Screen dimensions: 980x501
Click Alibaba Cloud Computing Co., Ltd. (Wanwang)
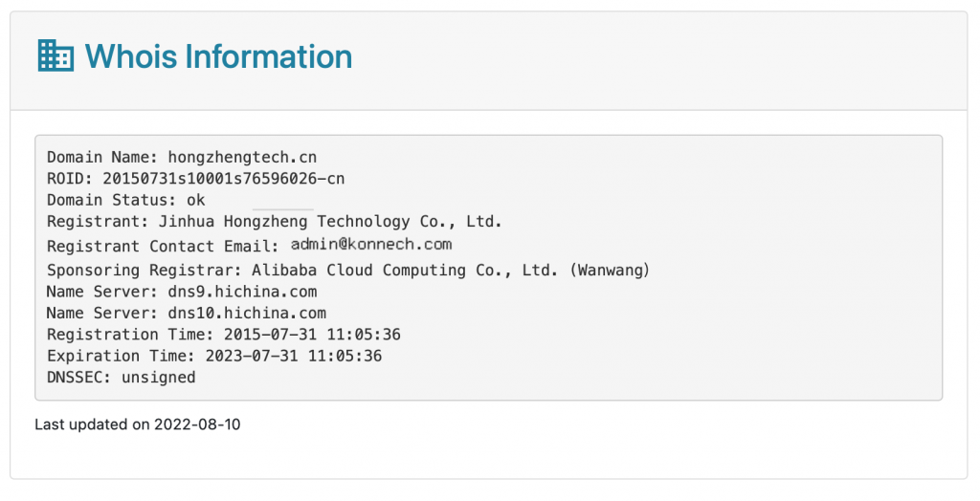click(x=452, y=270)
